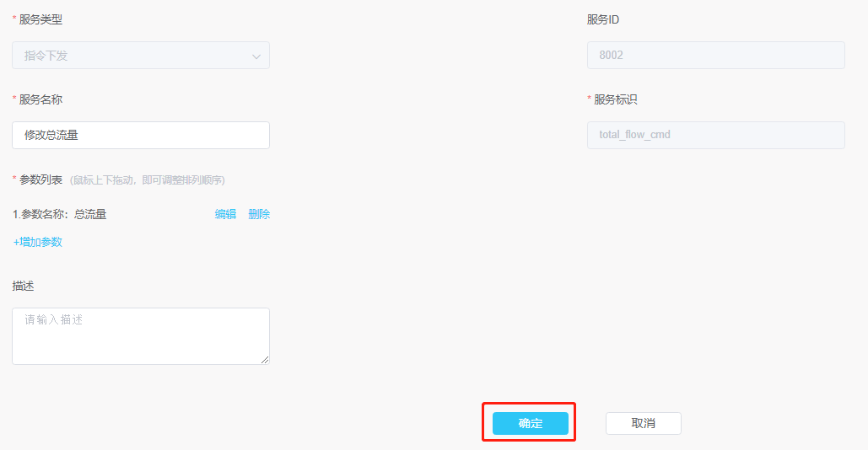Click the 参数列表 label
Image resolution: width=868 pixels, height=450 pixels.
40,180
